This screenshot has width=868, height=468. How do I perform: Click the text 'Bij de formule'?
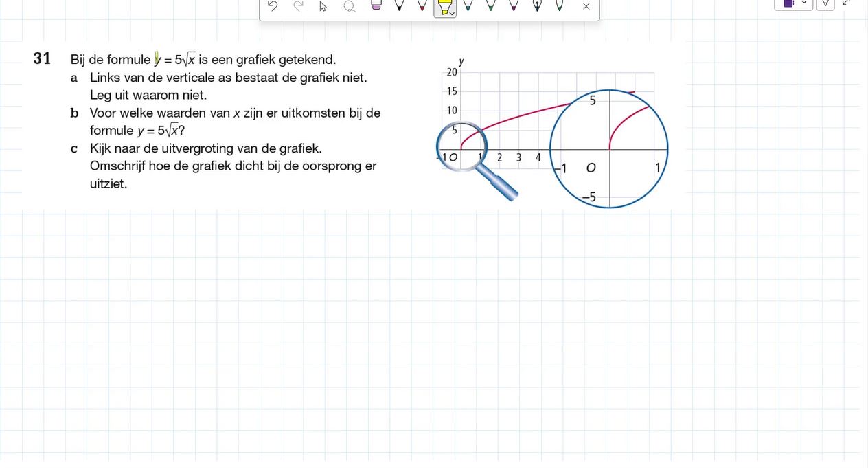(110, 60)
